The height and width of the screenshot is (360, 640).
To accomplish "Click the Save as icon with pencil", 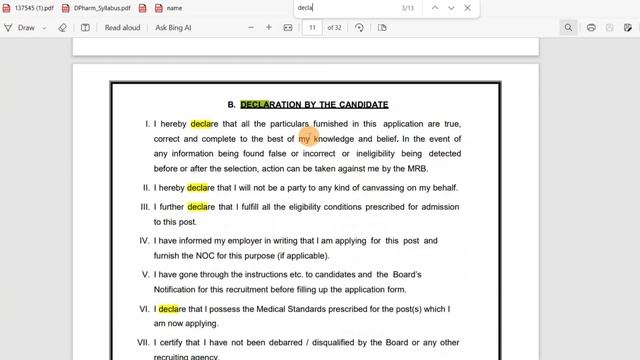I will click(x=628, y=27).
